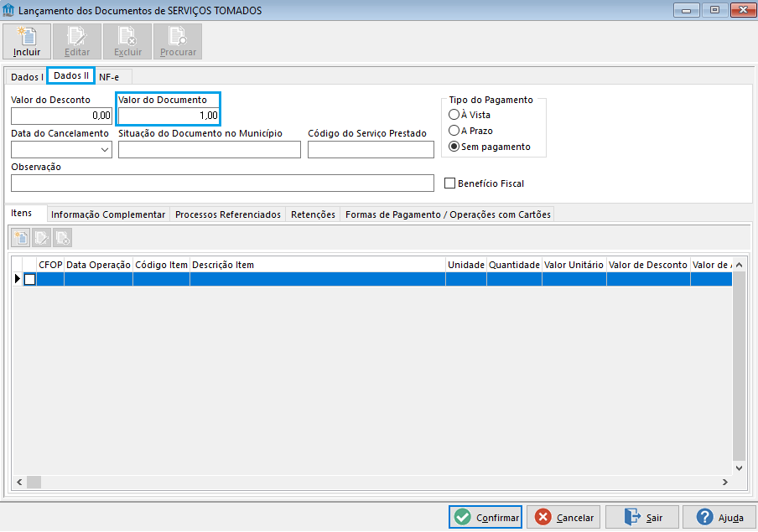This screenshot has height=532, width=758.
Task: Click the horizontal scroll left arrow
Action: [x=19, y=483]
